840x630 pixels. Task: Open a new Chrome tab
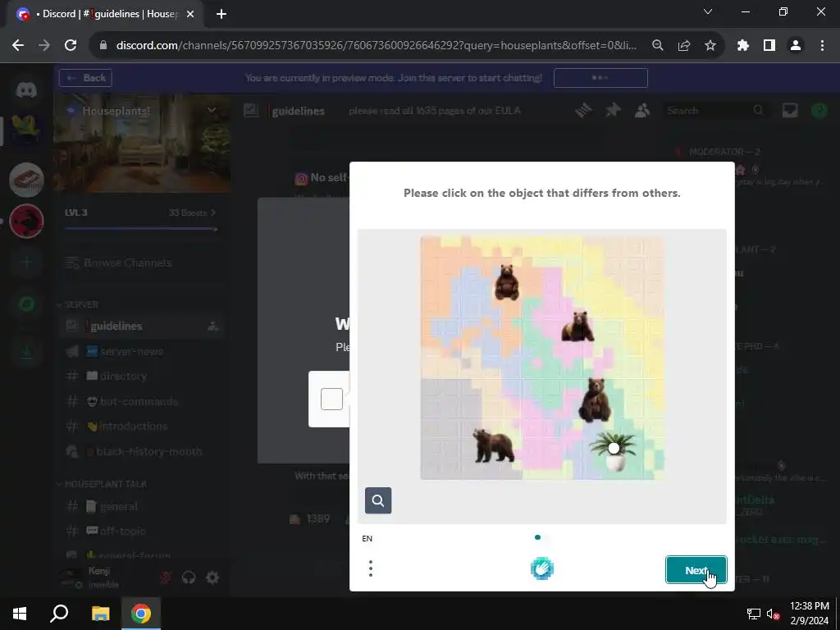tap(221, 14)
